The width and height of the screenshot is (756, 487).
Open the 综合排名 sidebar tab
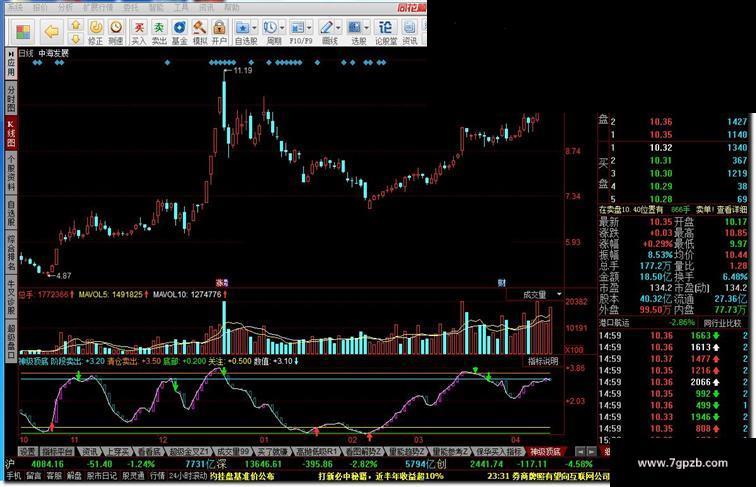coord(11,253)
